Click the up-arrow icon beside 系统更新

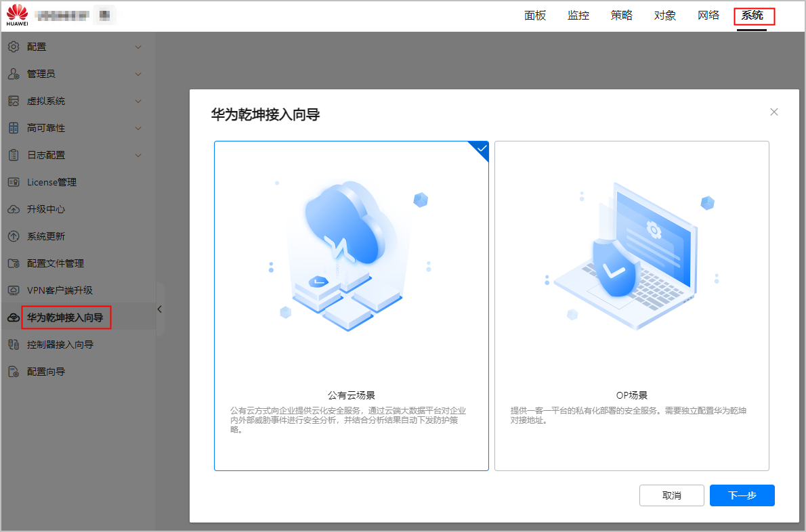click(x=14, y=236)
